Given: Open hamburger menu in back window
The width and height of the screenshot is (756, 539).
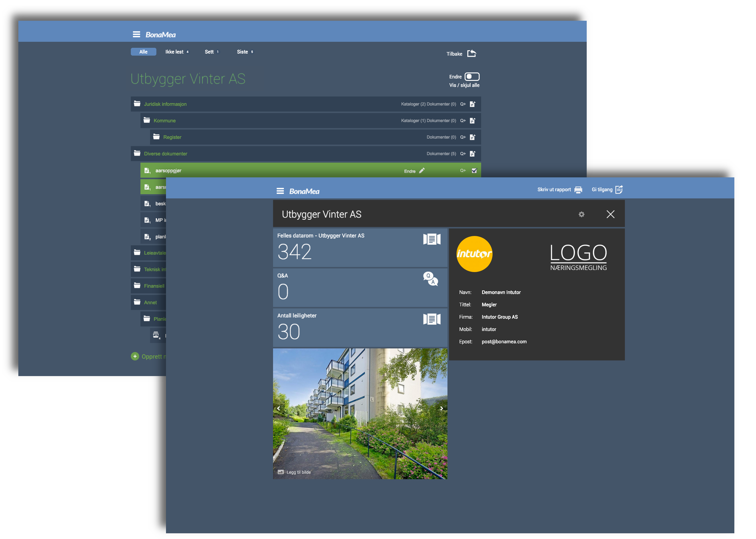Looking at the screenshot, I should coord(137,34).
